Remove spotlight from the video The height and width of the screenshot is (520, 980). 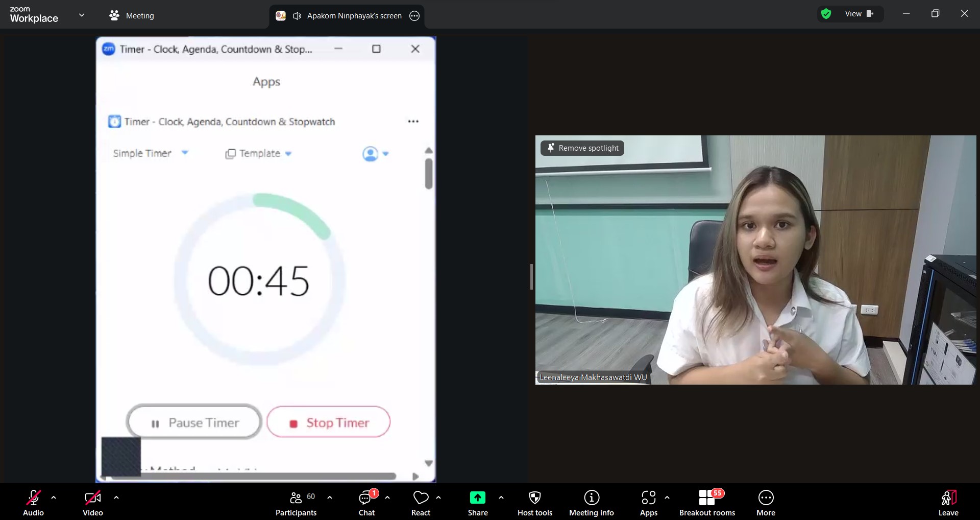(x=582, y=148)
